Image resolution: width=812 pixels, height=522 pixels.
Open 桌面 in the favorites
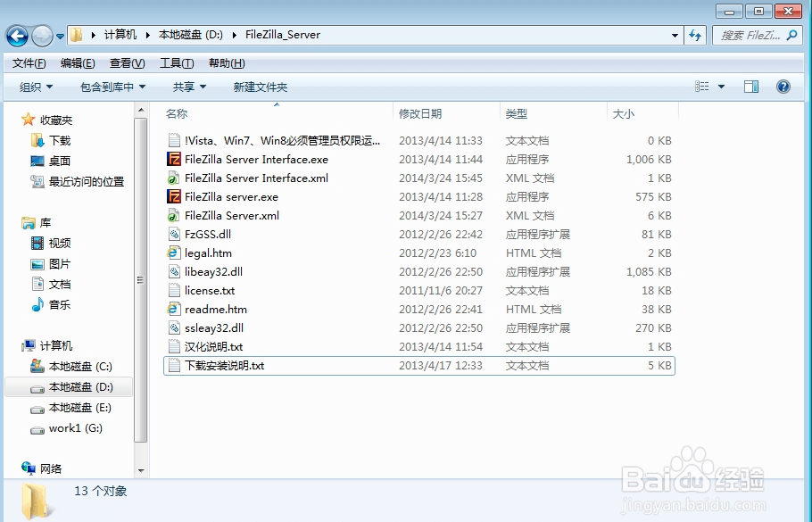click(x=51, y=161)
